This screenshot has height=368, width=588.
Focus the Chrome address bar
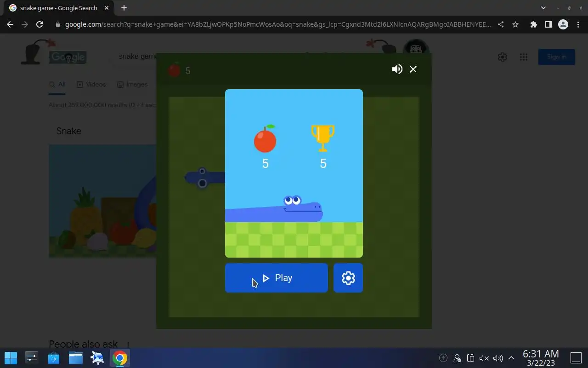pos(278,24)
